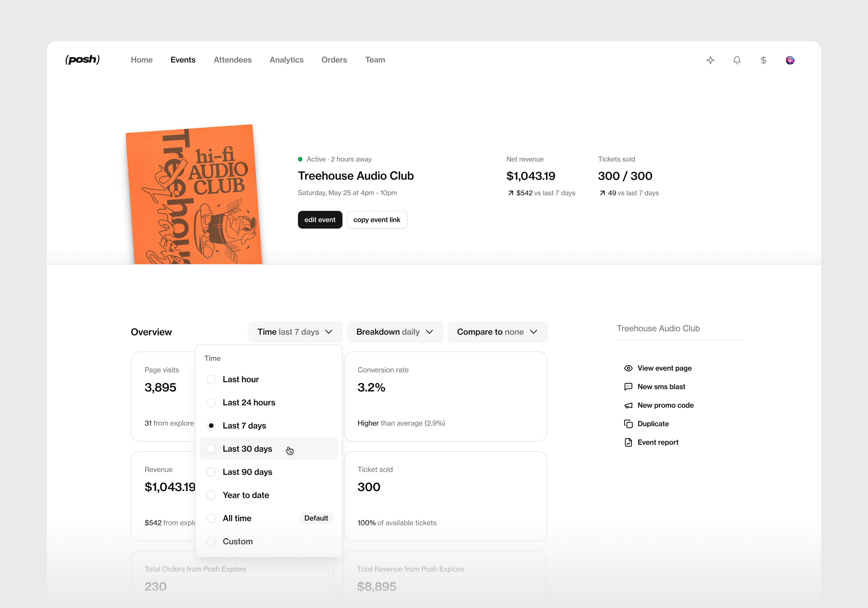
Task: Click the Saturday, May 25 date text
Action: [x=347, y=193]
